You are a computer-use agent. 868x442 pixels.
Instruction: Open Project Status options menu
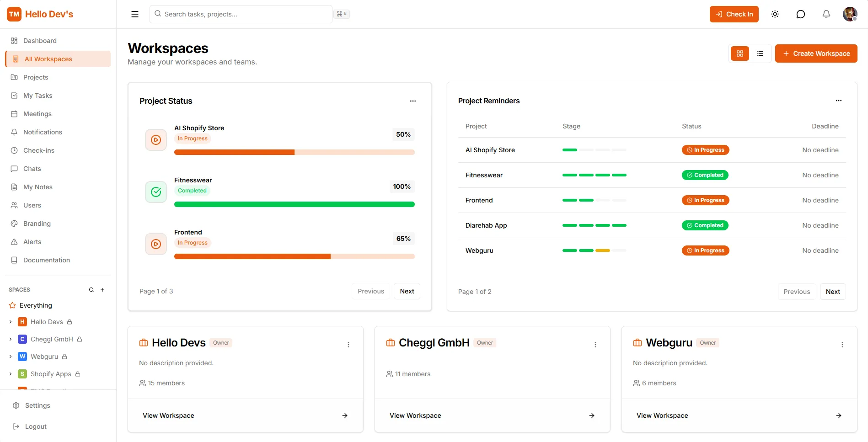pyautogui.click(x=413, y=101)
